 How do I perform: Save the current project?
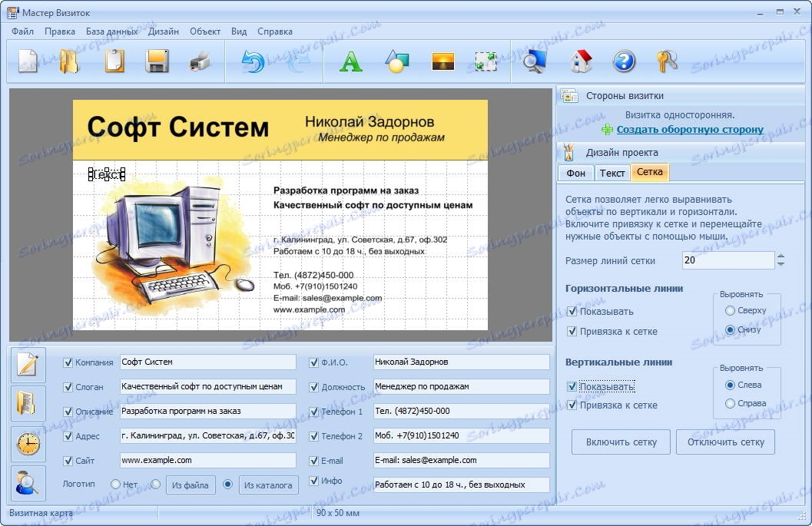coord(157,61)
